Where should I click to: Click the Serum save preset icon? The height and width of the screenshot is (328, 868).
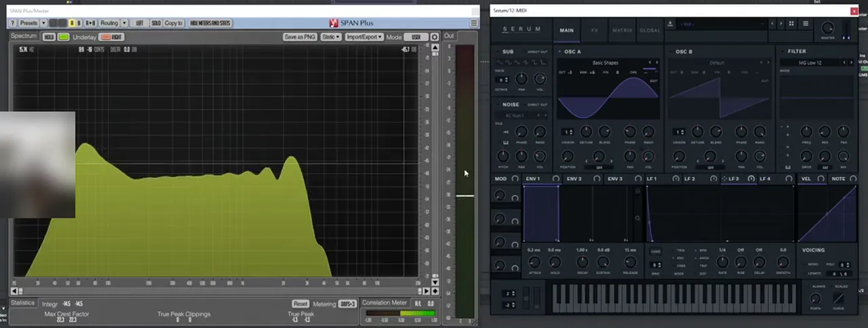pyautogui.click(x=670, y=23)
